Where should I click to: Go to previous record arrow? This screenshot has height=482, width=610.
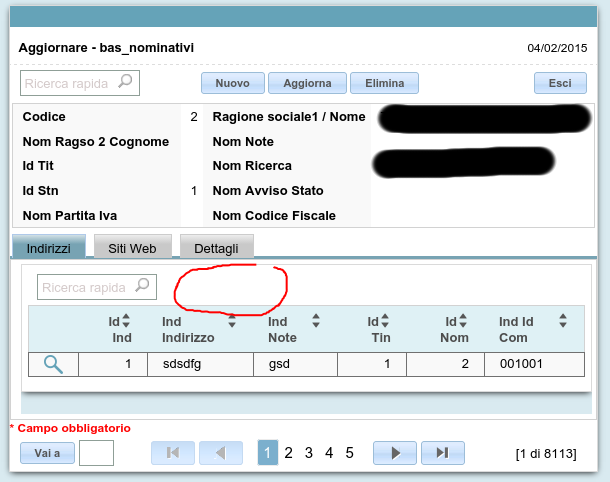tap(221, 453)
